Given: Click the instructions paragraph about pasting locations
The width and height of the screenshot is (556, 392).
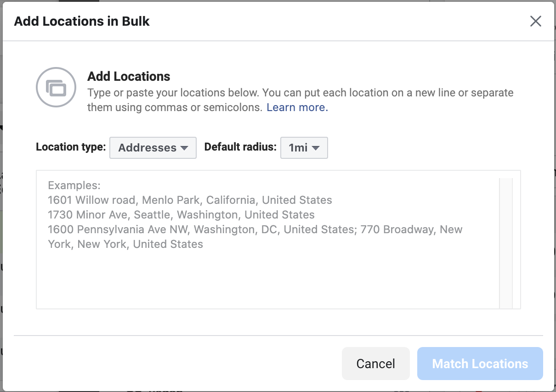Looking at the screenshot, I should (x=301, y=100).
